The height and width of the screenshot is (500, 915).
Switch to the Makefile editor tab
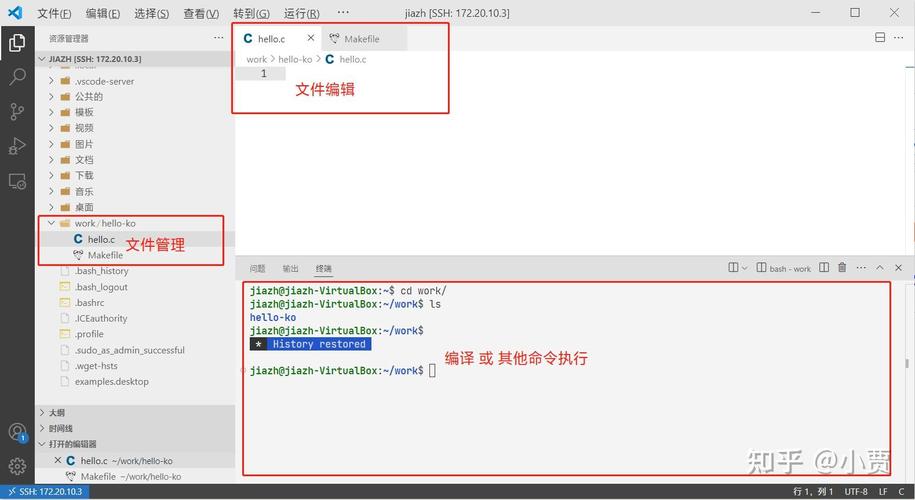pos(362,39)
